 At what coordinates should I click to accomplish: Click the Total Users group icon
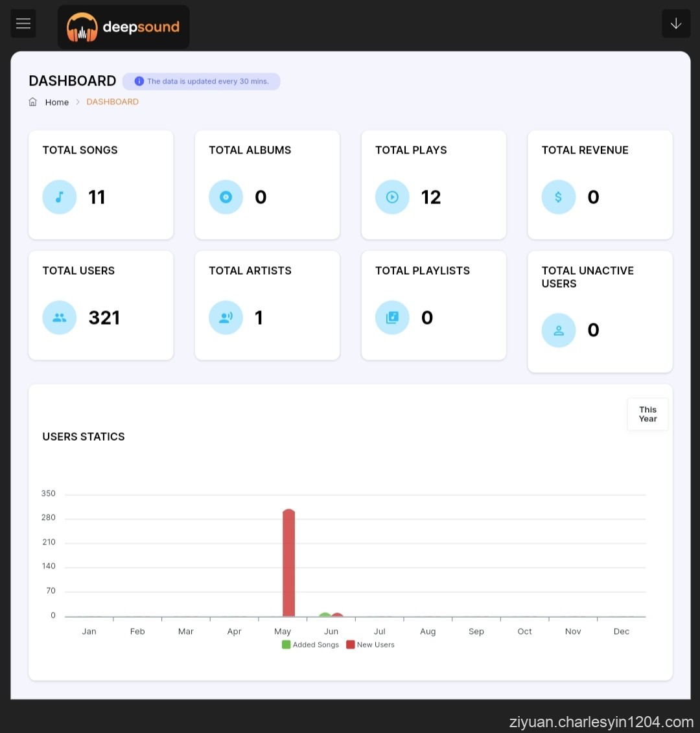pyautogui.click(x=60, y=318)
